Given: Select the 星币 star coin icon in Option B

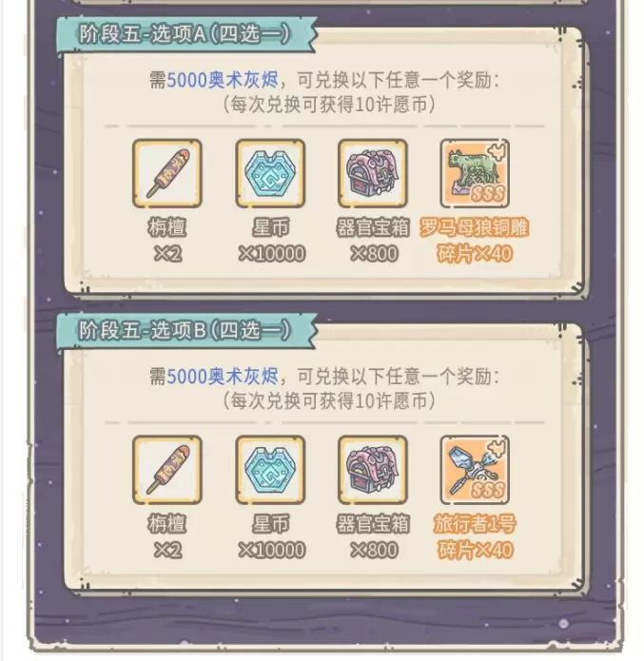Looking at the screenshot, I should (x=270, y=470).
